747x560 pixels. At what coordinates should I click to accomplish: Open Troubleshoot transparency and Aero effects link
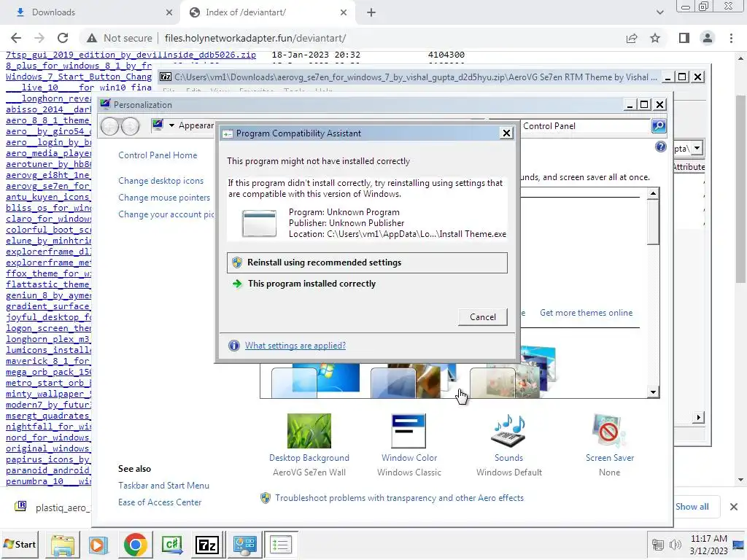[399, 498]
